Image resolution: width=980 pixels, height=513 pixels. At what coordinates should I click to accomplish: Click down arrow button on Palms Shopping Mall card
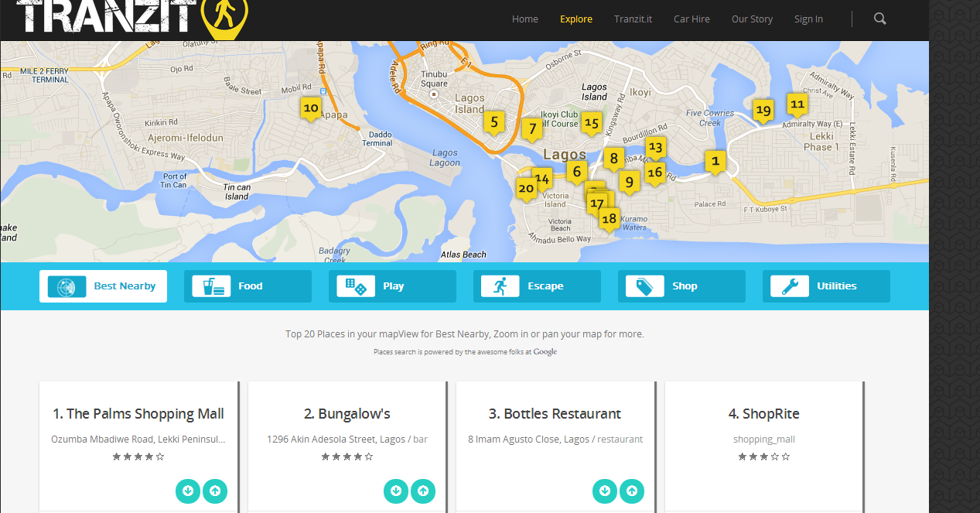tap(188, 491)
